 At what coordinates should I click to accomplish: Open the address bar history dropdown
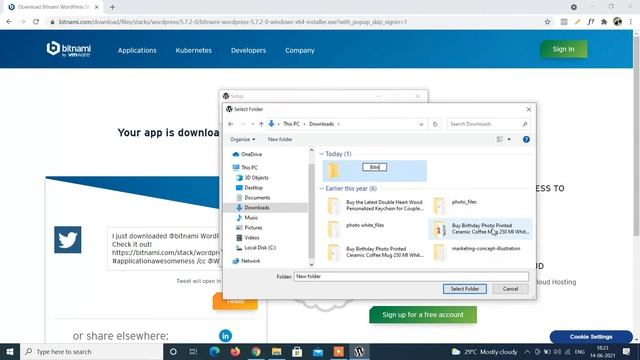click(421, 124)
